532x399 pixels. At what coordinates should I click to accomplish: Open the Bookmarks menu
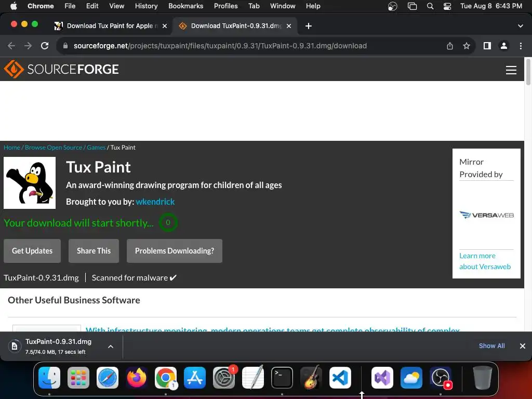[x=186, y=6]
